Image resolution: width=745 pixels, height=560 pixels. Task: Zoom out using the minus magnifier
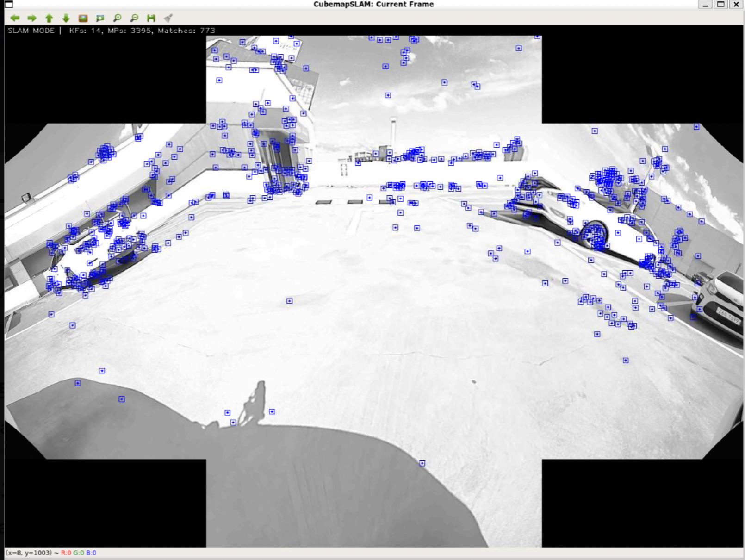[x=134, y=18]
